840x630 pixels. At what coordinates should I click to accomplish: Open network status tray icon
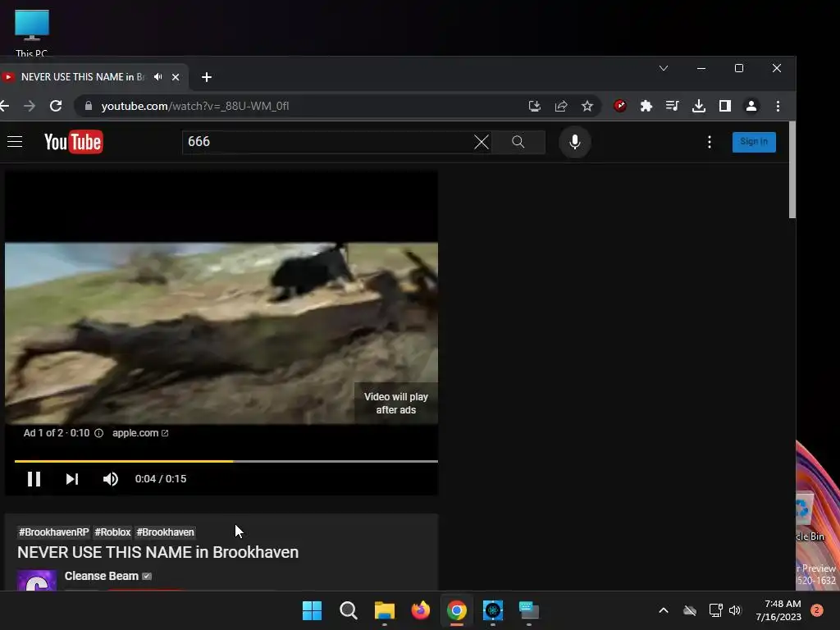point(715,610)
